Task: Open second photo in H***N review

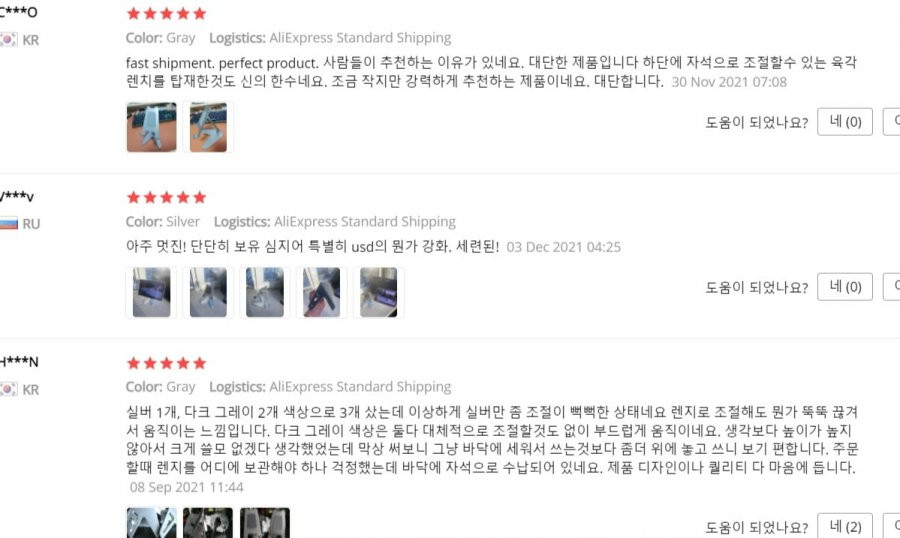Action: click(208, 522)
